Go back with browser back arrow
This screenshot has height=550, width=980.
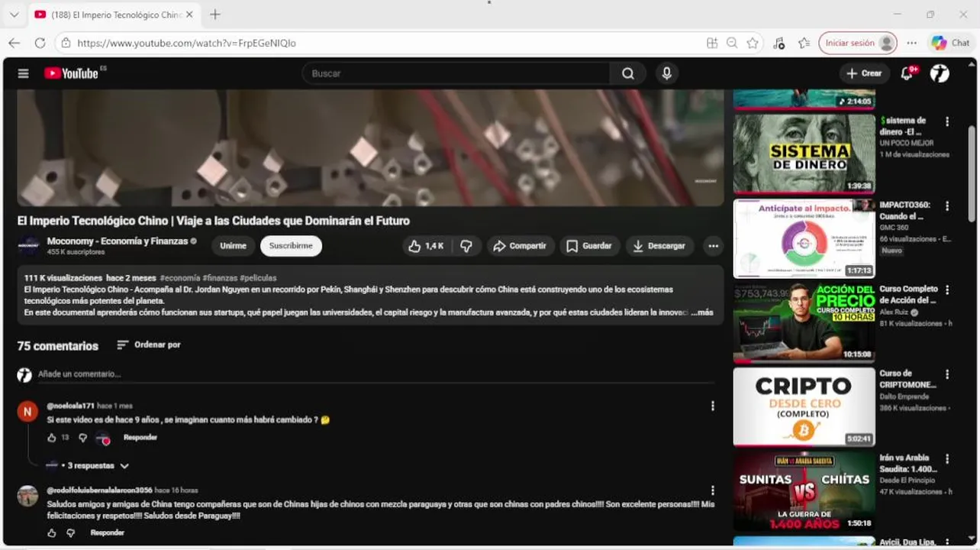coord(15,43)
